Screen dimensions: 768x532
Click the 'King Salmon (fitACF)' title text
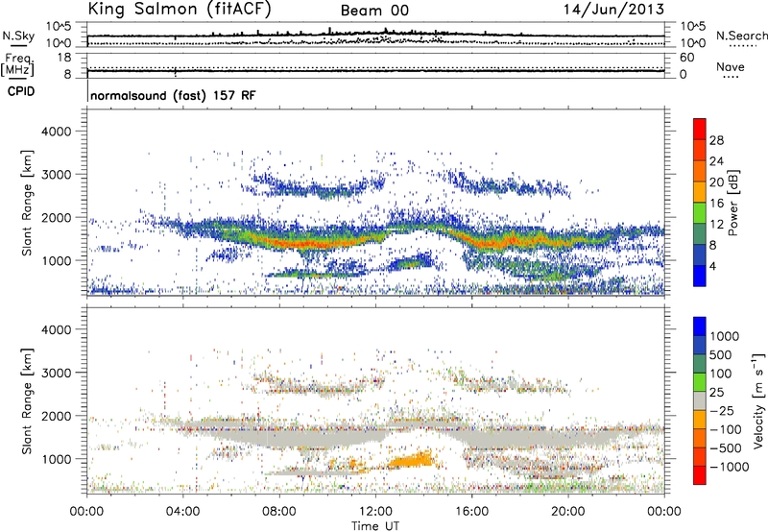point(180,9)
